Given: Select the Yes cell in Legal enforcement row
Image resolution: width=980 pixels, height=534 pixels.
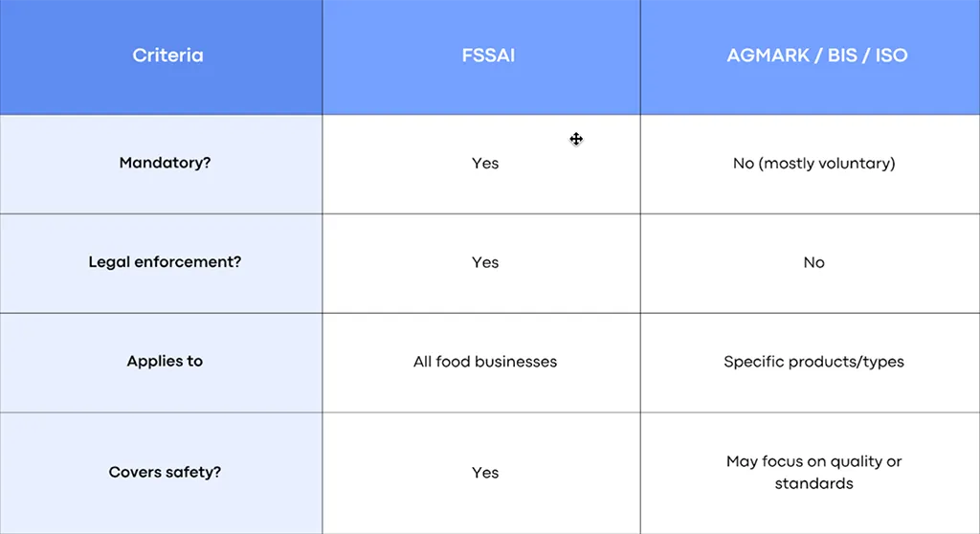Looking at the screenshot, I should [x=485, y=263].
